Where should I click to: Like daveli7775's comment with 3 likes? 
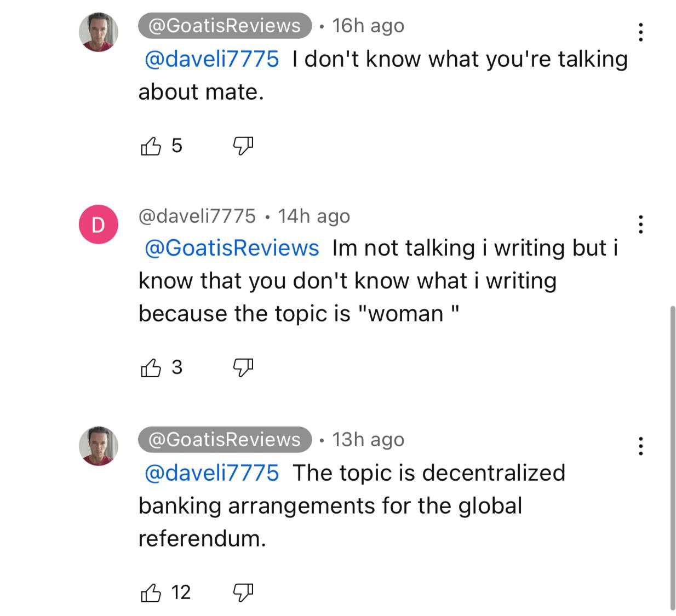[151, 367]
